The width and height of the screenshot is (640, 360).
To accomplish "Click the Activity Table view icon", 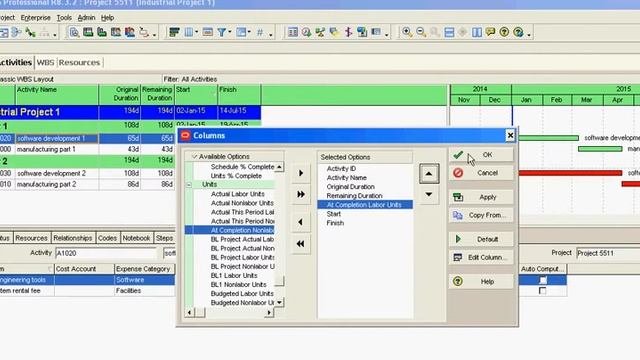I will pos(293,32).
